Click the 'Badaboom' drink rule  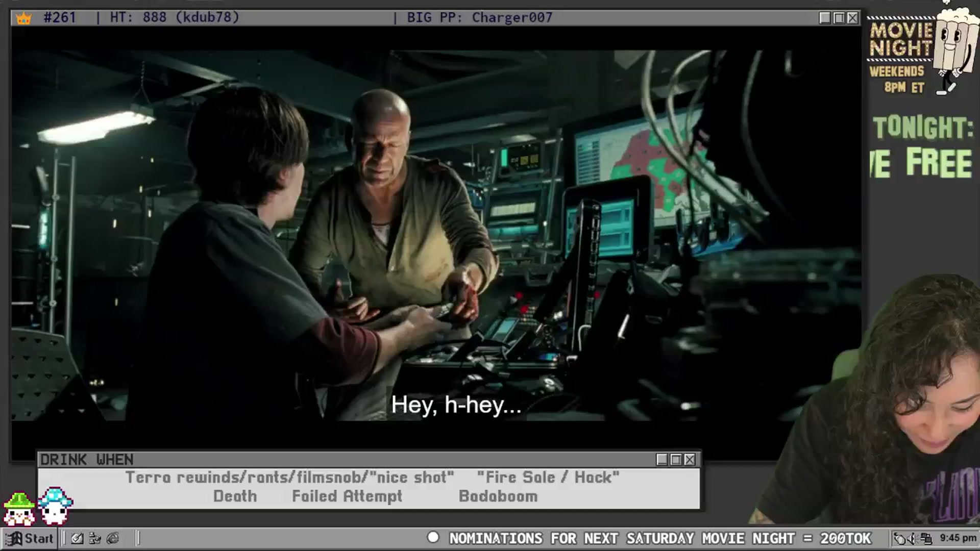click(x=498, y=496)
